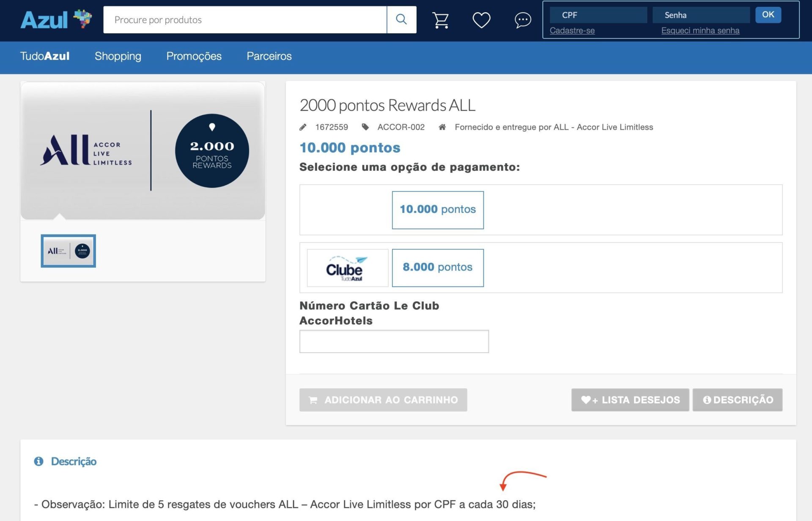Select the ALL rewards product thumbnail
The height and width of the screenshot is (521, 812).
click(68, 251)
